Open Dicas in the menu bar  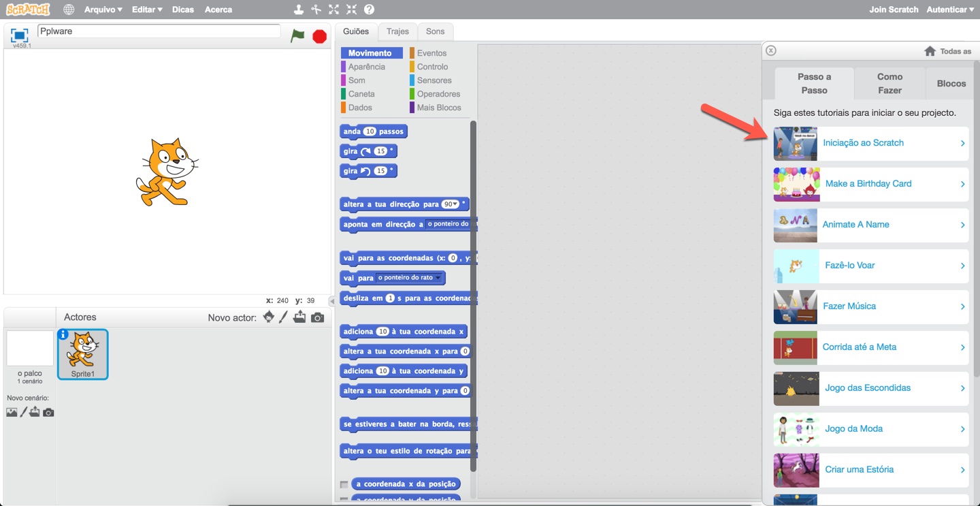[x=183, y=10]
